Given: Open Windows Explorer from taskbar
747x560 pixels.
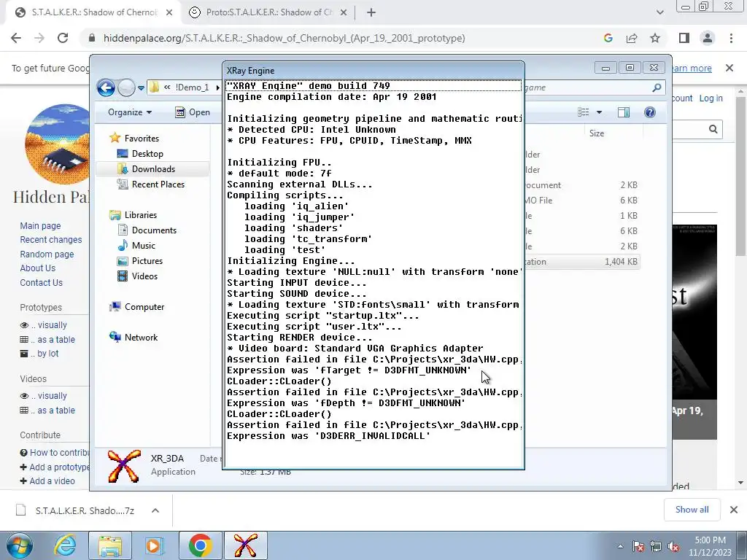Looking at the screenshot, I should [x=110, y=545].
